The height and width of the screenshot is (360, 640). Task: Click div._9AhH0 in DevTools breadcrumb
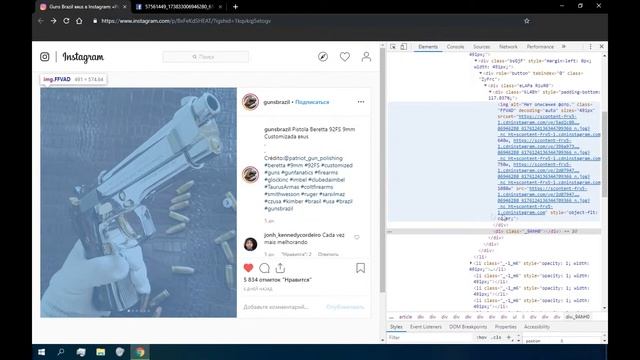click(577, 317)
